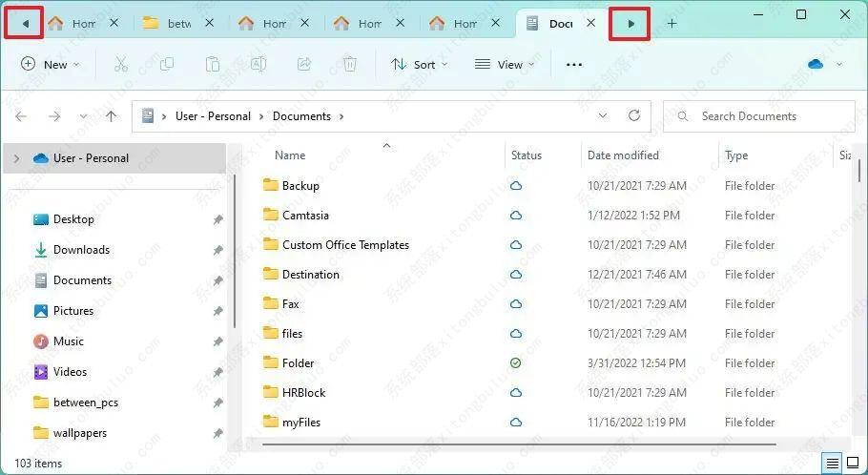Switch to details view in status bar
Image resolution: width=868 pixels, height=475 pixels.
pyautogui.click(x=833, y=464)
